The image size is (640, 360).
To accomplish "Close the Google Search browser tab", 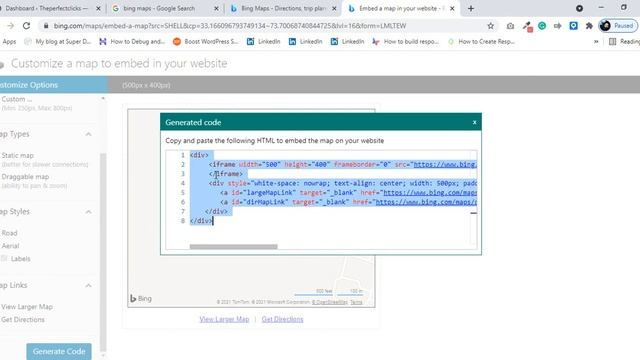I will (x=216, y=8).
